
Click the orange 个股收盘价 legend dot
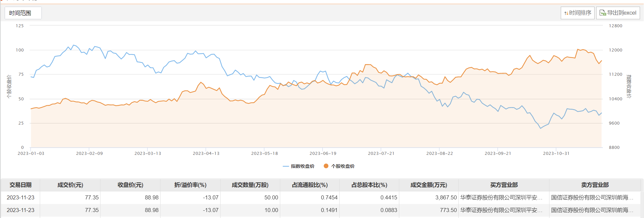coord(326,166)
